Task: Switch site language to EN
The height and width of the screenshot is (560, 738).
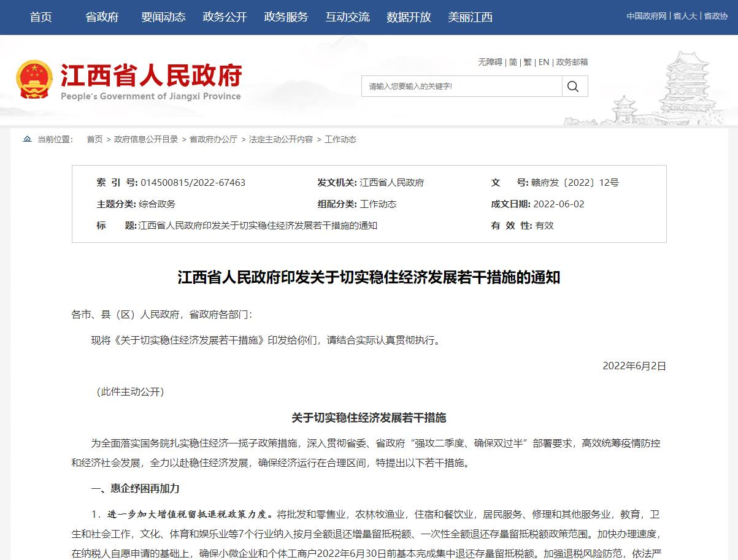Action: click(544, 62)
